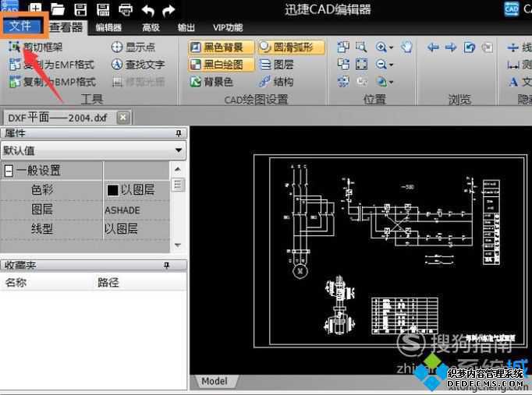532x395 pixels.
Task: Pin the 属性 panel
Action: point(179,133)
